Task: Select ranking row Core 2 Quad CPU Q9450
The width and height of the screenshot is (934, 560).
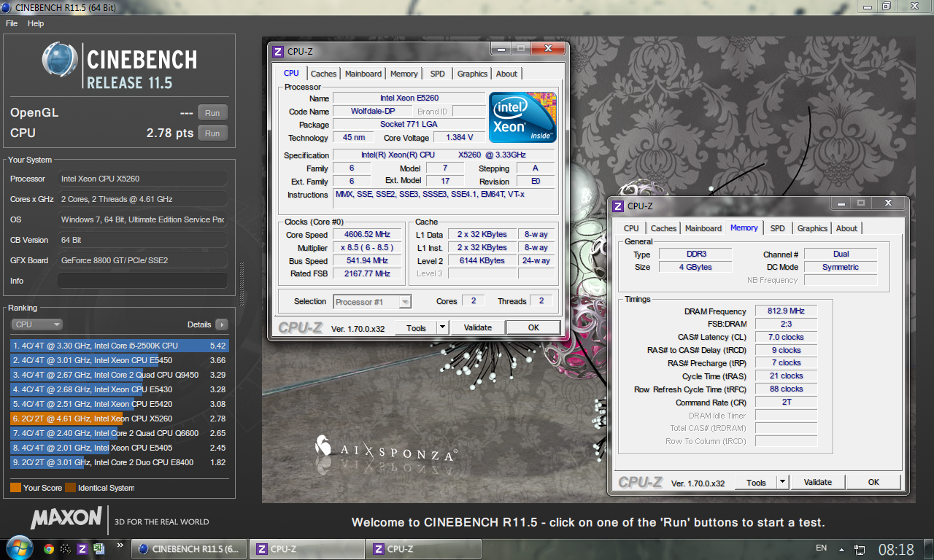Action: [120, 375]
